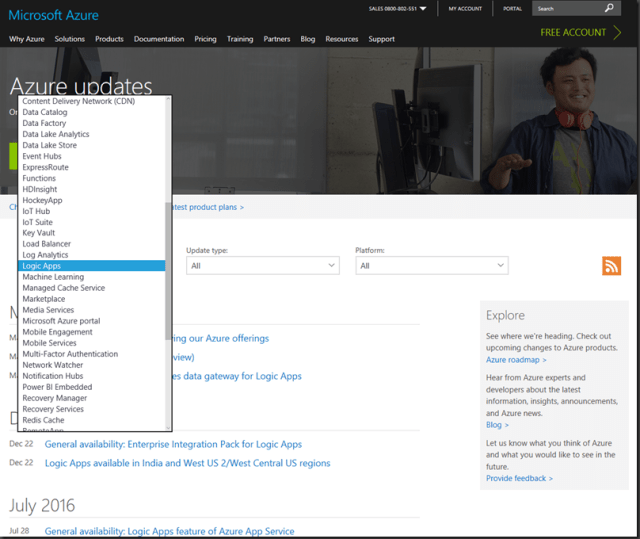Choose Key Vault from the list
Screen dimensions: 640x539
[92, 233]
